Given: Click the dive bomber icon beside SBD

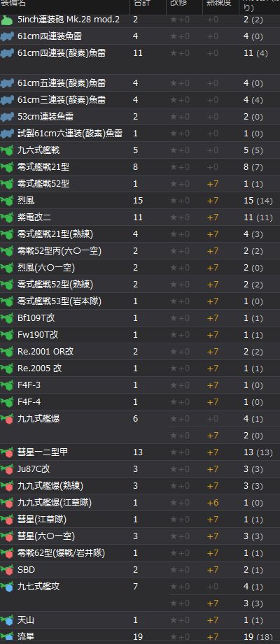Looking at the screenshot, I should click(6, 571).
